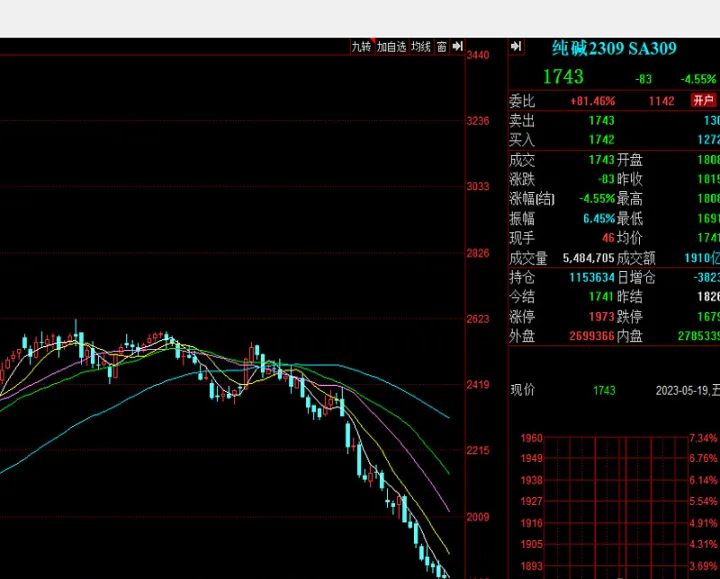Click the 2623 price axis label
This screenshot has height=579, width=720.
pyautogui.click(x=478, y=319)
